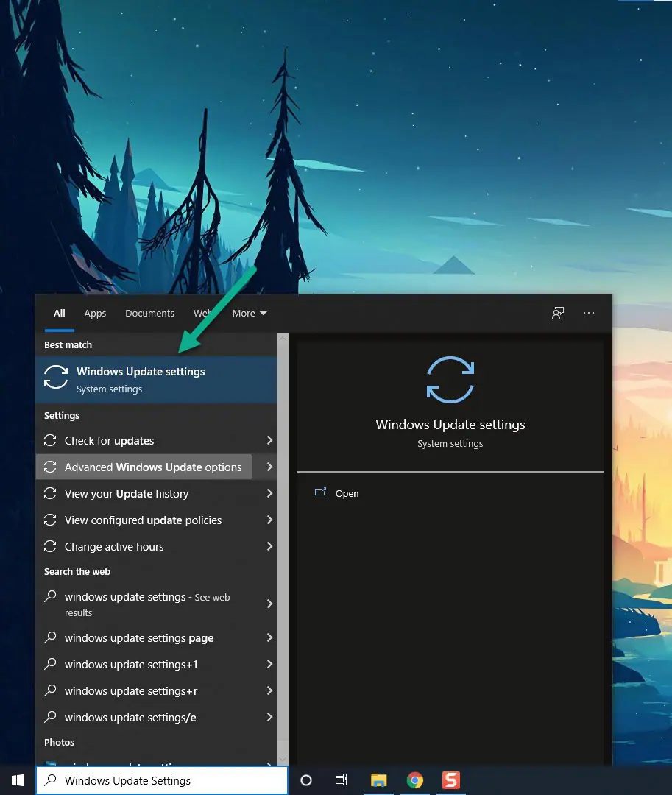Expand the Change active hours chevron
Viewport: 672px width, 795px height.
(269, 546)
